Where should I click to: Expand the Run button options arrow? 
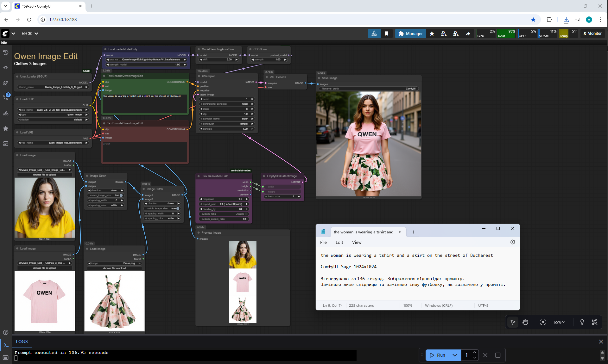pyautogui.click(x=455, y=355)
